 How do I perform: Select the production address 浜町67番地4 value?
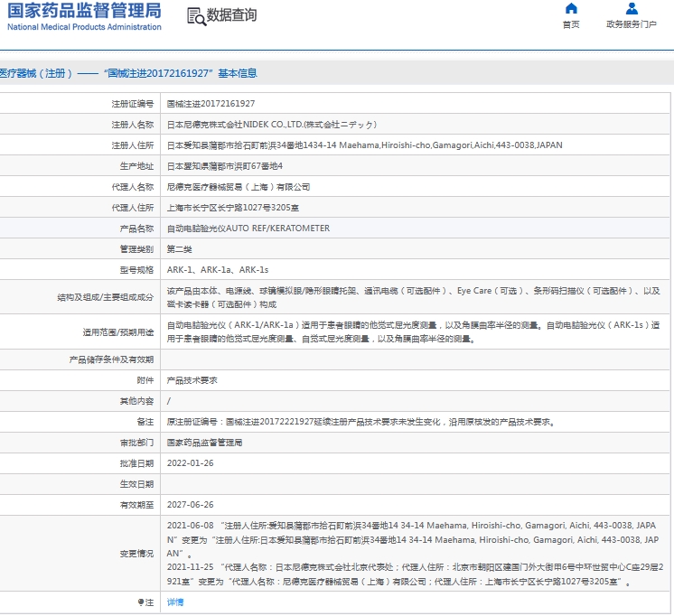[x=225, y=166]
